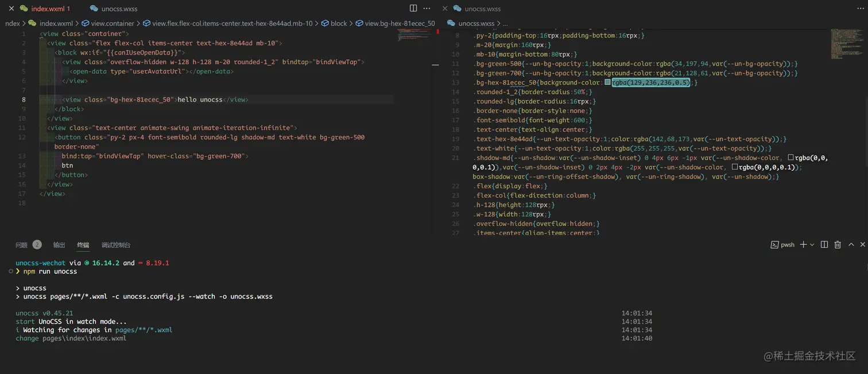This screenshot has height=374, width=868.
Task: Click the problems count badge showing 2
Action: tap(37, 245)
